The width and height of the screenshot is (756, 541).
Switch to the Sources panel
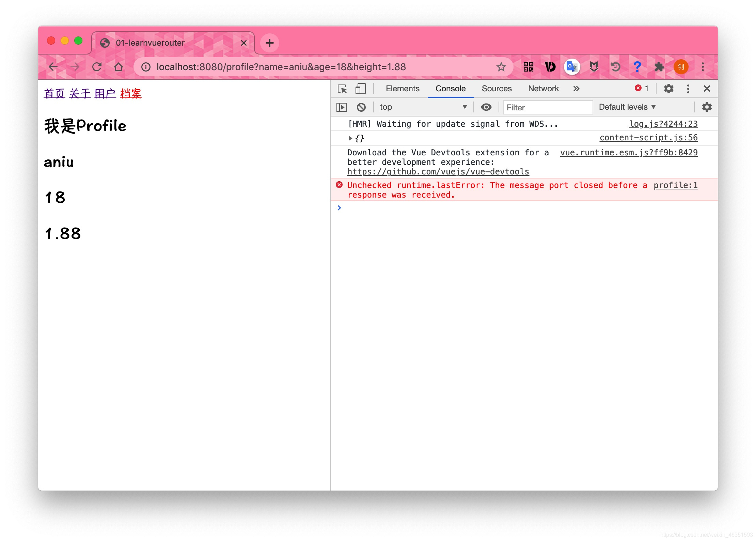click(497, 89)
